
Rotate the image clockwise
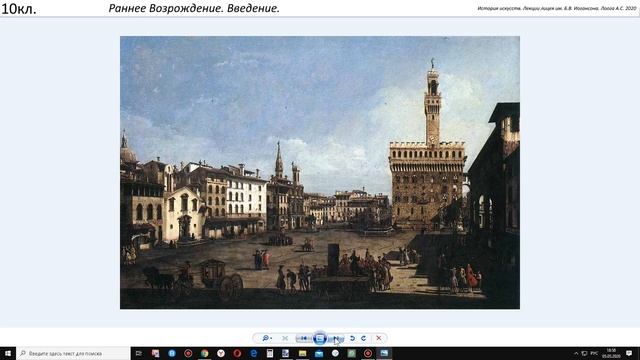(x=363, y=338)
